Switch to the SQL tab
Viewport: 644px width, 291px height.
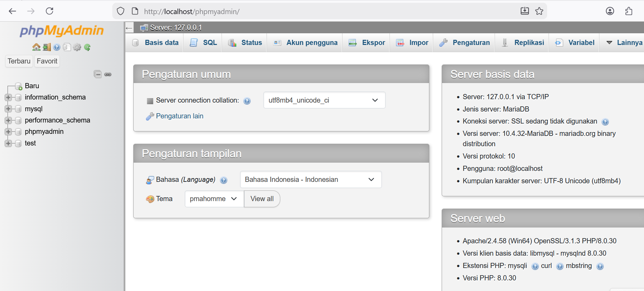(x=204, y=43)
